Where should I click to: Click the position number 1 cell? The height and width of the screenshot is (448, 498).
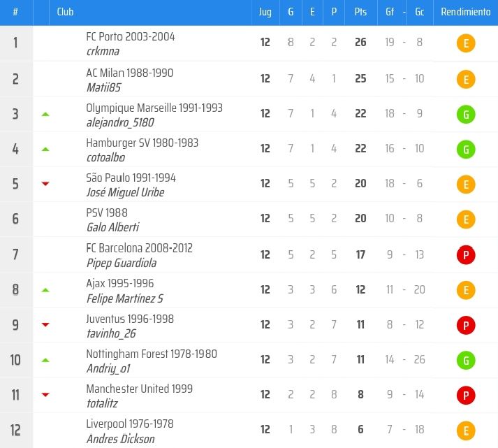click(x=15, y=43)
